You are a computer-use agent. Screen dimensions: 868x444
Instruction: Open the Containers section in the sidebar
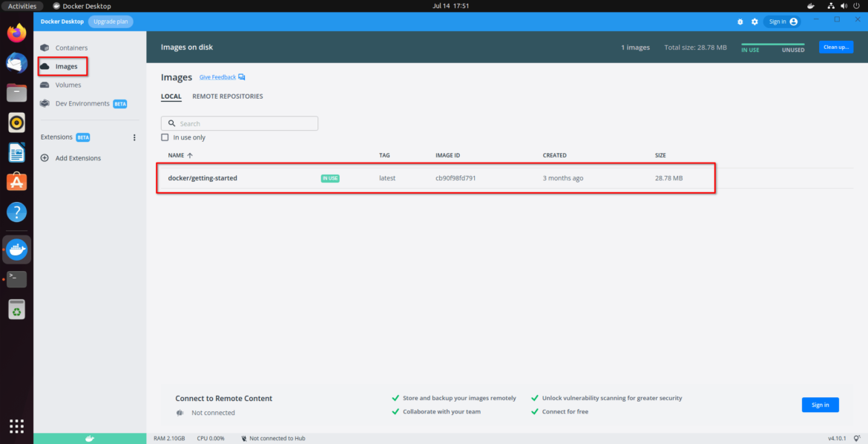pyautogui.click(x=73, y=48)
